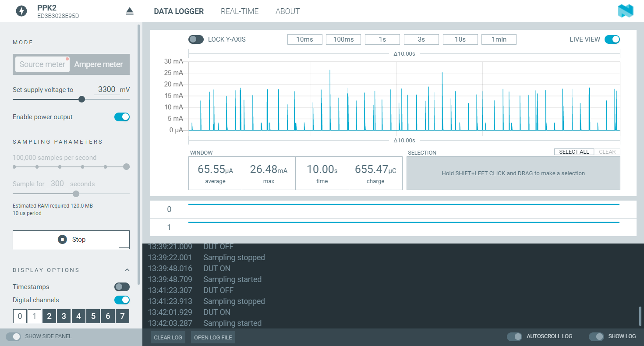This screenshot has height=346, width=644.
Task: Open the DATA LOGGER tab
Action: pyautogui.click(x=179, y=11)
